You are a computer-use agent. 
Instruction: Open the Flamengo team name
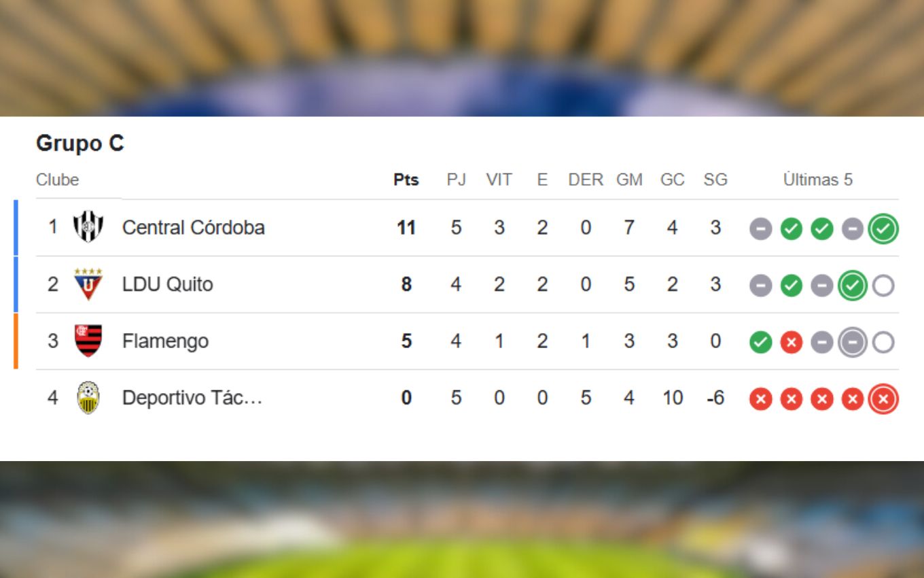tap(165, 341)
